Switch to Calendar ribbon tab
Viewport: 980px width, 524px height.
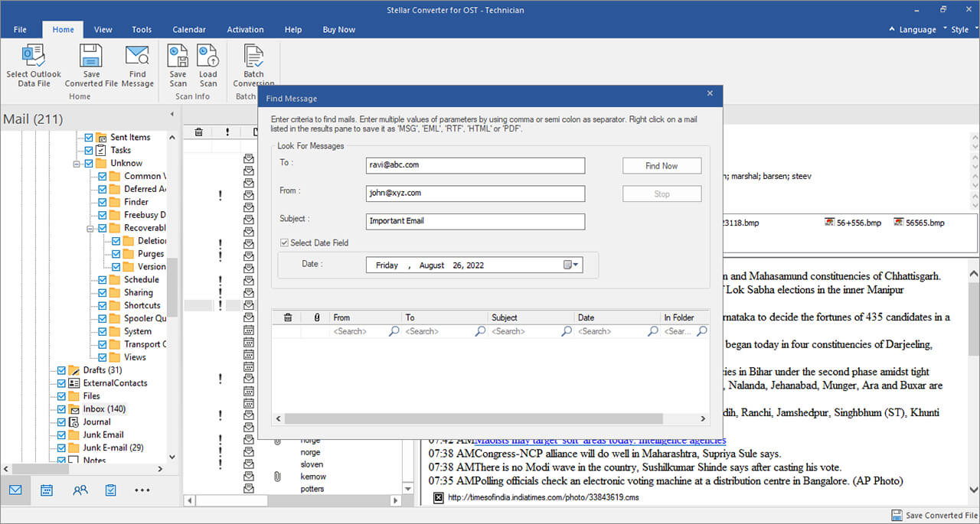pyautogui.click(x=189, y=30)
